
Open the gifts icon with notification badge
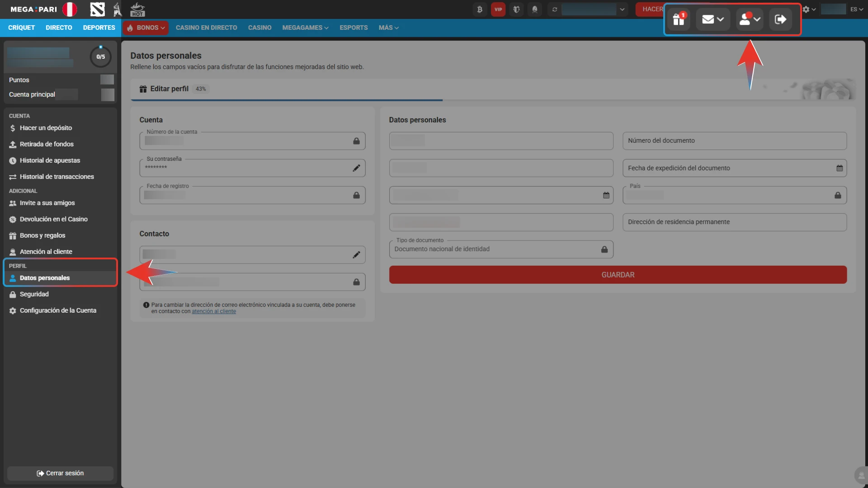point(679,19)
